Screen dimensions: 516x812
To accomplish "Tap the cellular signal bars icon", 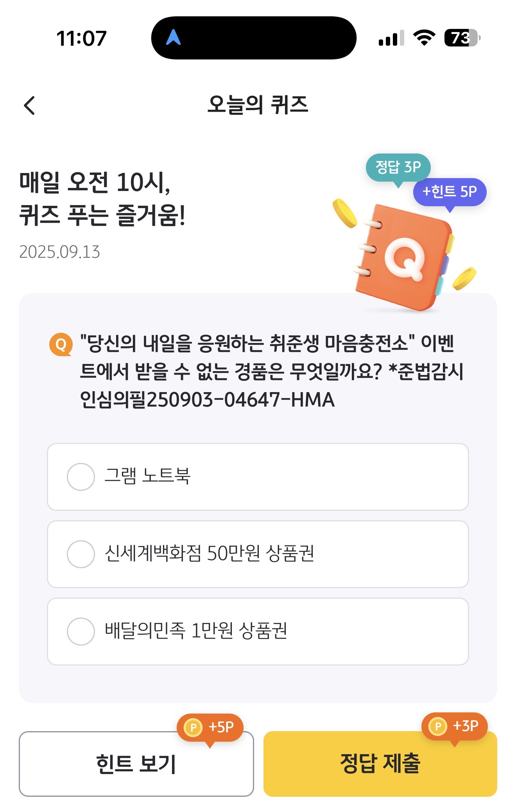I will (x=391, y=38).
